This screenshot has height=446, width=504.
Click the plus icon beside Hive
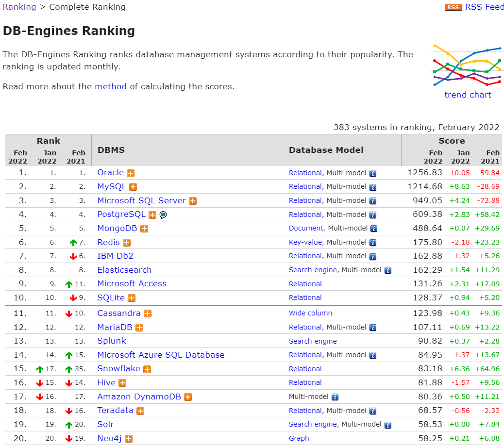coord(122,383)
